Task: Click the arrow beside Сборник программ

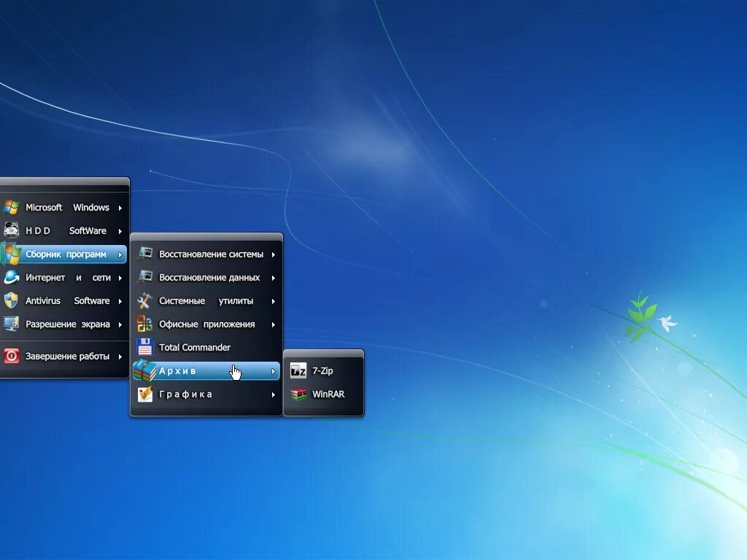Action: tap(120, 254)
